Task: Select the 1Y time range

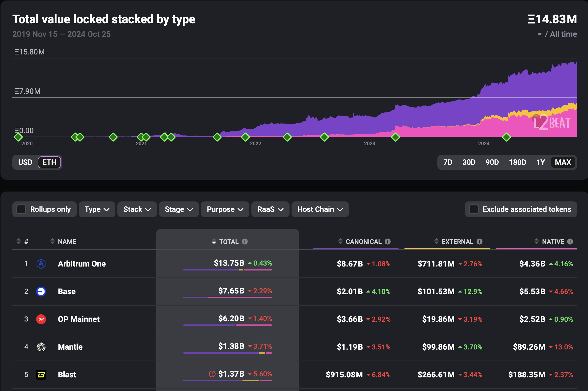Action: [x=541, y=162]
